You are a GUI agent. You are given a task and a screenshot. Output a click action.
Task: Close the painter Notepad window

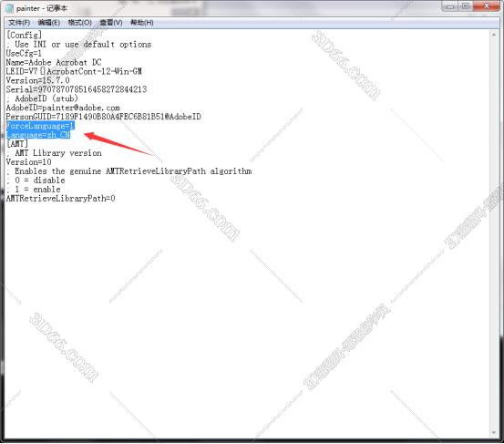[x=486, y=6]
